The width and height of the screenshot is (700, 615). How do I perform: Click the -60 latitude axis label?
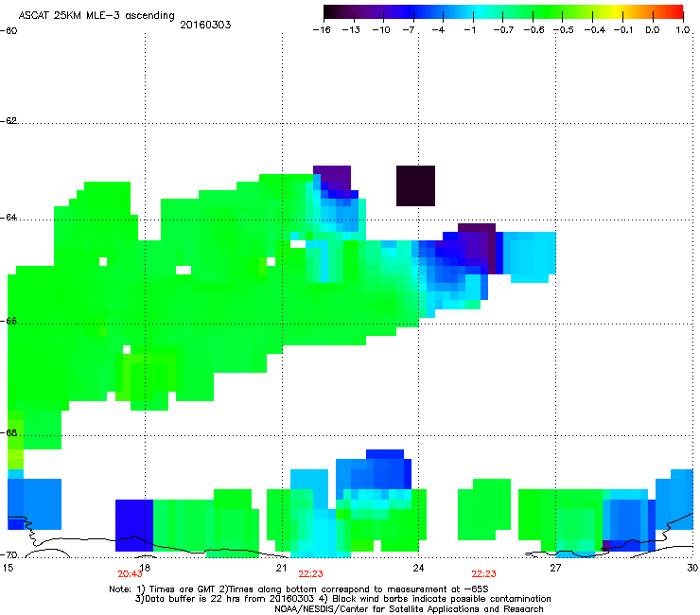click(9, 31)
